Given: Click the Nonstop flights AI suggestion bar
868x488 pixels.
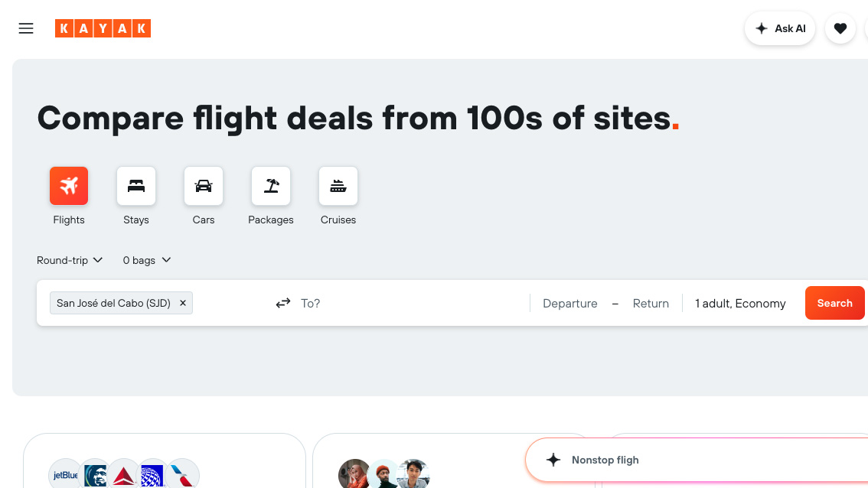Looking at the screenshot, I should pos(689,460).
